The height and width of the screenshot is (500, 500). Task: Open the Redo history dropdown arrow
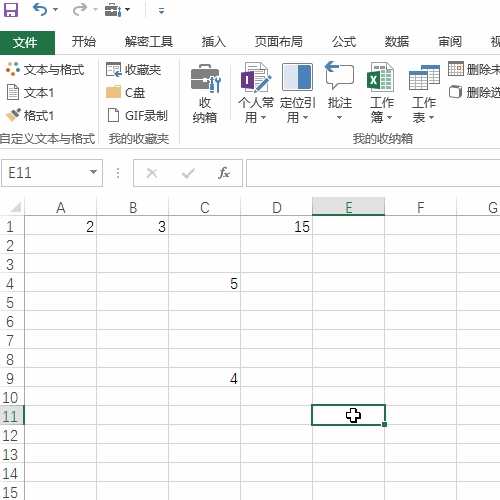pos(95,10)
